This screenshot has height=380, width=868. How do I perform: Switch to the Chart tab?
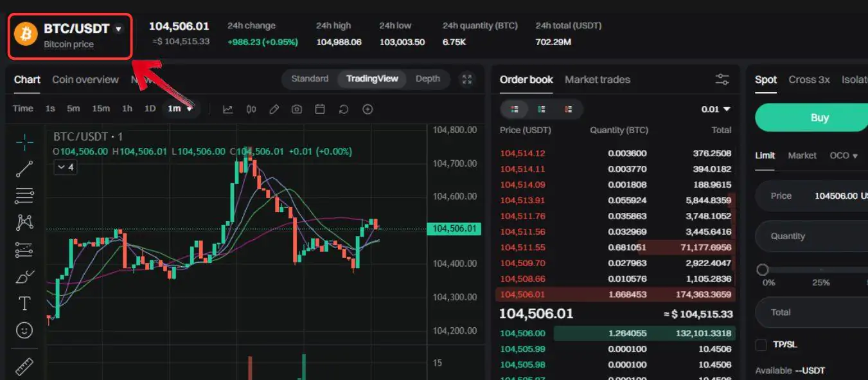click(x=27, y=80)
